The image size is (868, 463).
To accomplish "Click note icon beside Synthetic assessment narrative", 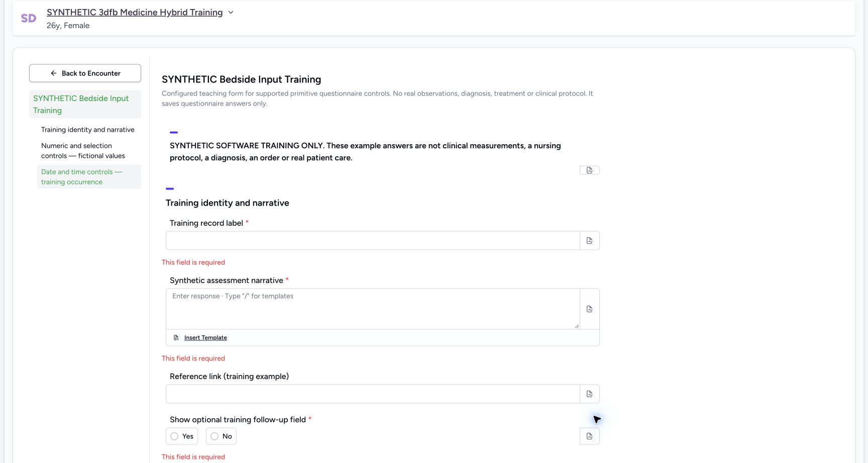I will tap(590, 309).
